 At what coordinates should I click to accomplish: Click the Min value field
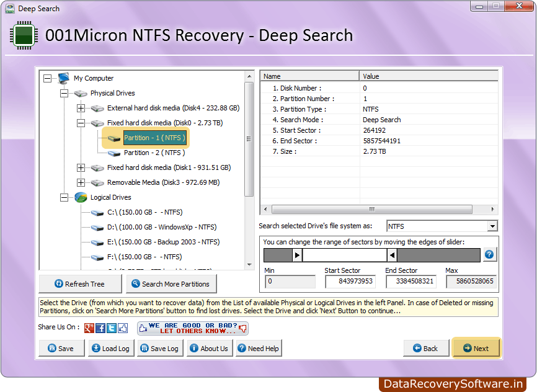point(290,282)
